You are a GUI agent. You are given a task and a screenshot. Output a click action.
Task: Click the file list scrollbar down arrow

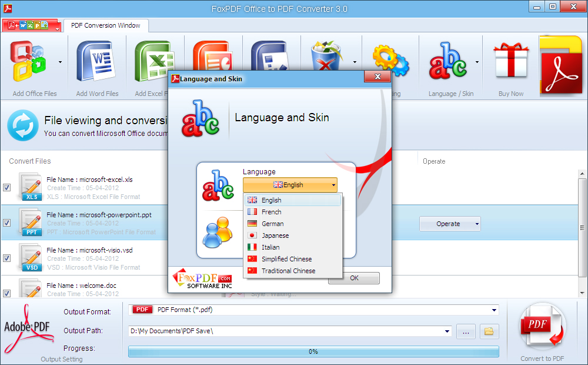[582, 293]
